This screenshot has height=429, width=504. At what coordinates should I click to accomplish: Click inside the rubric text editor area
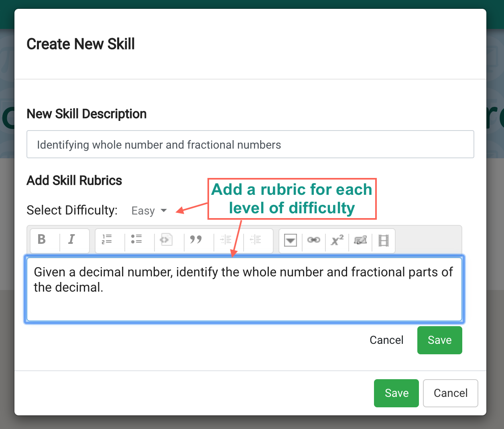pos(244,289)
